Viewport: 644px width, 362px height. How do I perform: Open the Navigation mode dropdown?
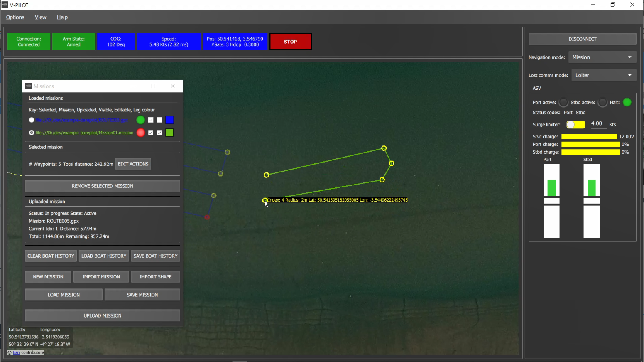(x=602, y=57)
